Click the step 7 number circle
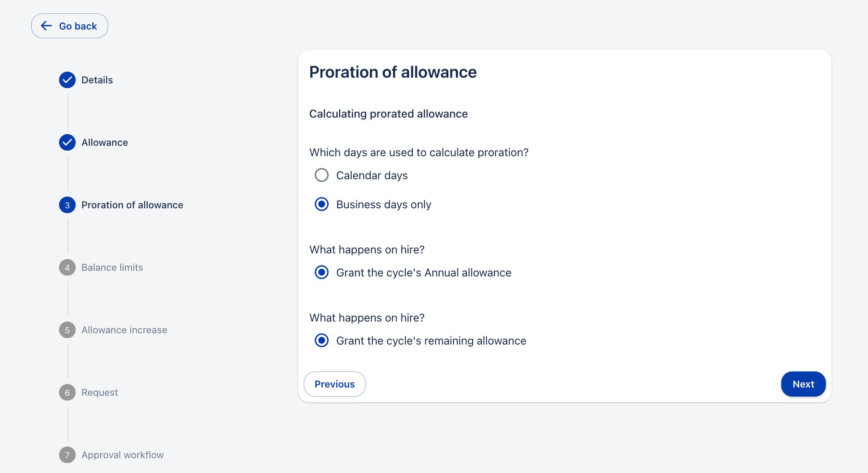Screen dimensions: 868x473 tap(67, 455)
